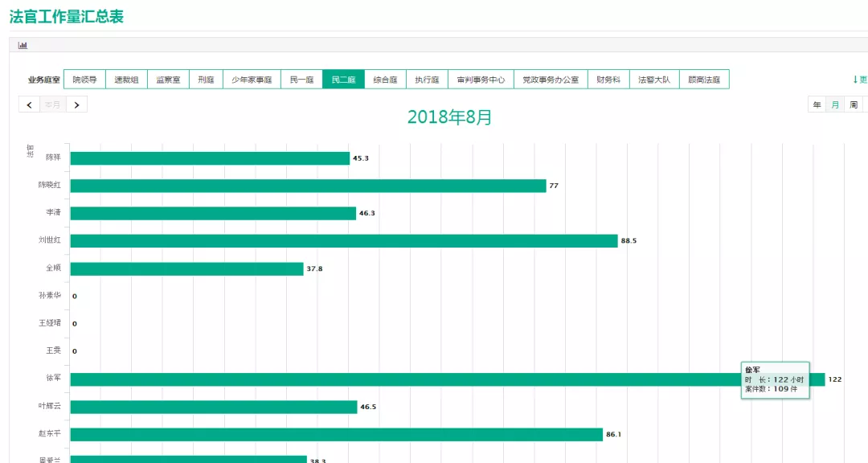Click the bar for 陈晓红
This screenshot has height=463, width=868.
pos(309,186)
